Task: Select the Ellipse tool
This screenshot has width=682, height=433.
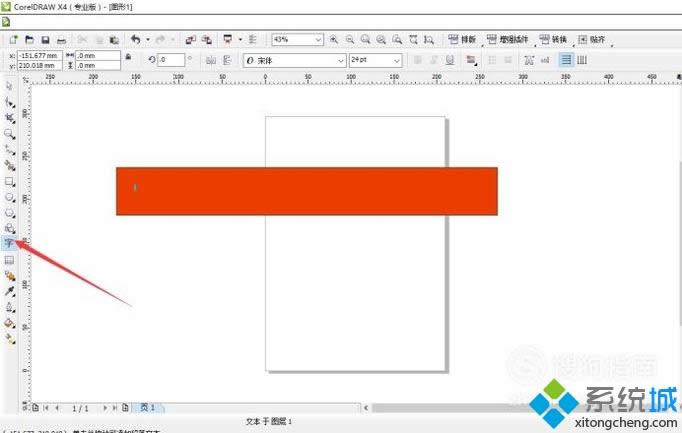Action: click(10, 197)
